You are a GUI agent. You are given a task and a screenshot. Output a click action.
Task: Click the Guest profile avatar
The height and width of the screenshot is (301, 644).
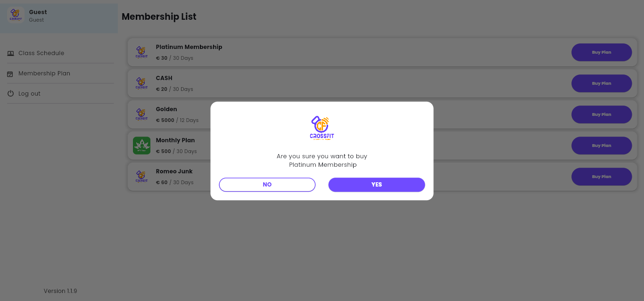click(16, 15)
